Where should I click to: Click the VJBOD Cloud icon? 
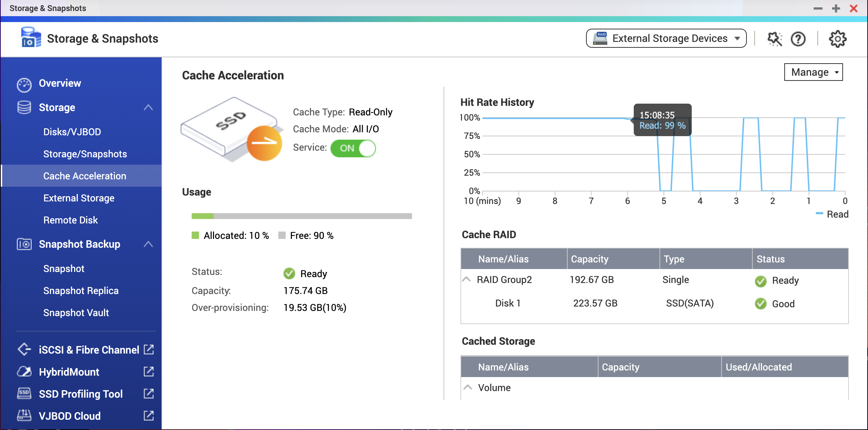[x=23, y=416]
